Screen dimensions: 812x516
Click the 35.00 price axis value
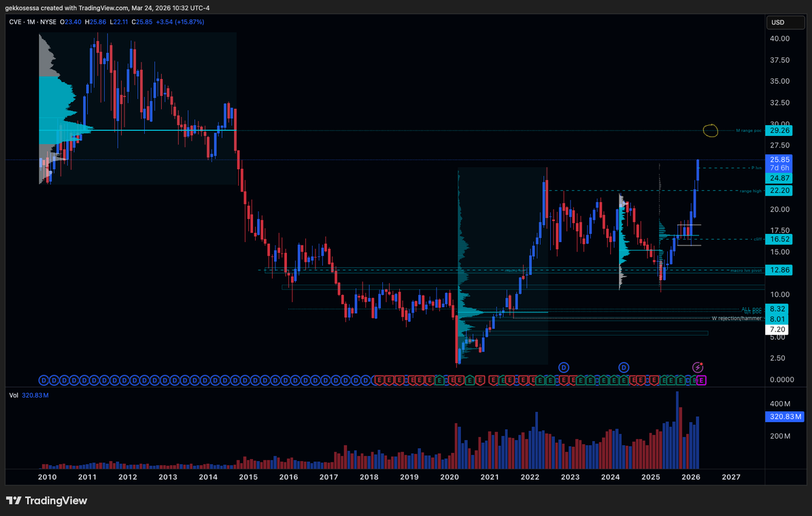coord(780,81)
